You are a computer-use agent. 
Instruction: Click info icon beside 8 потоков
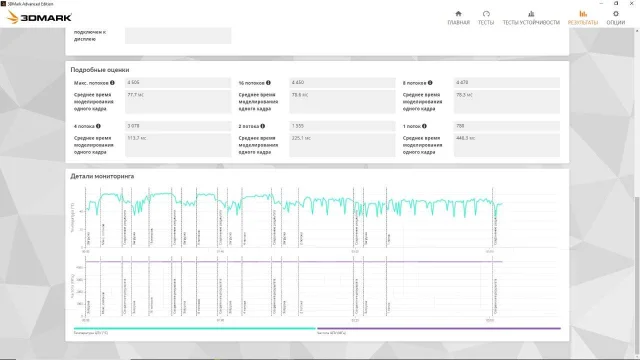pos(430,83)
